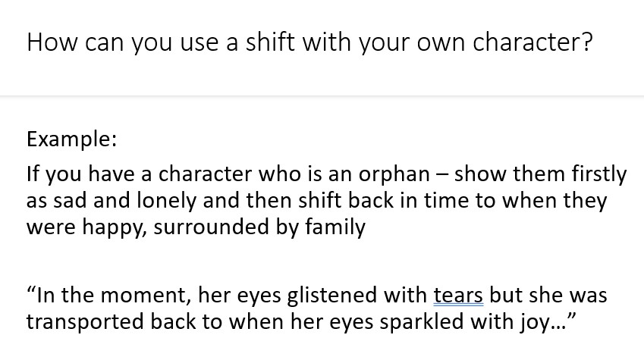The height and width of the screenshot is (360, 644).
Task: Click the word "shift" in the title
Action: (270, 42)
